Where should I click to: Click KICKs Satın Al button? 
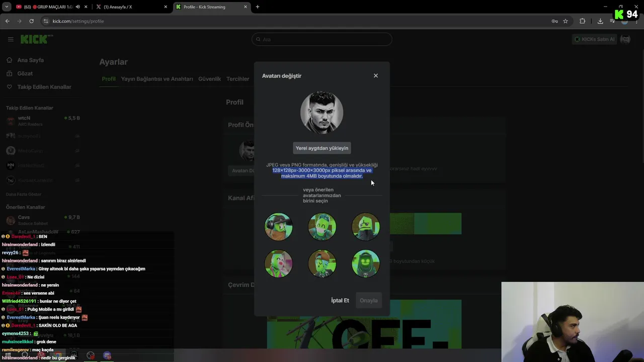tap(595, 39)
